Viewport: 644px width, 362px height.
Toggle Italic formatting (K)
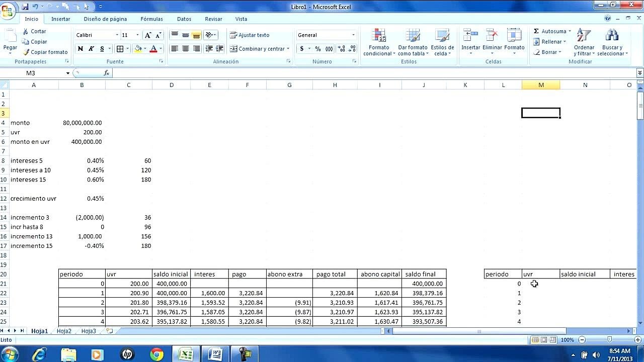coord(91,49)
